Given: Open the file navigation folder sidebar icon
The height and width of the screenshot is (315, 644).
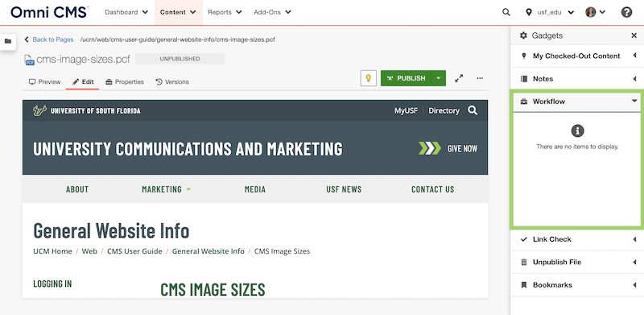Looking at the screenshot, I should coord(8,41).
